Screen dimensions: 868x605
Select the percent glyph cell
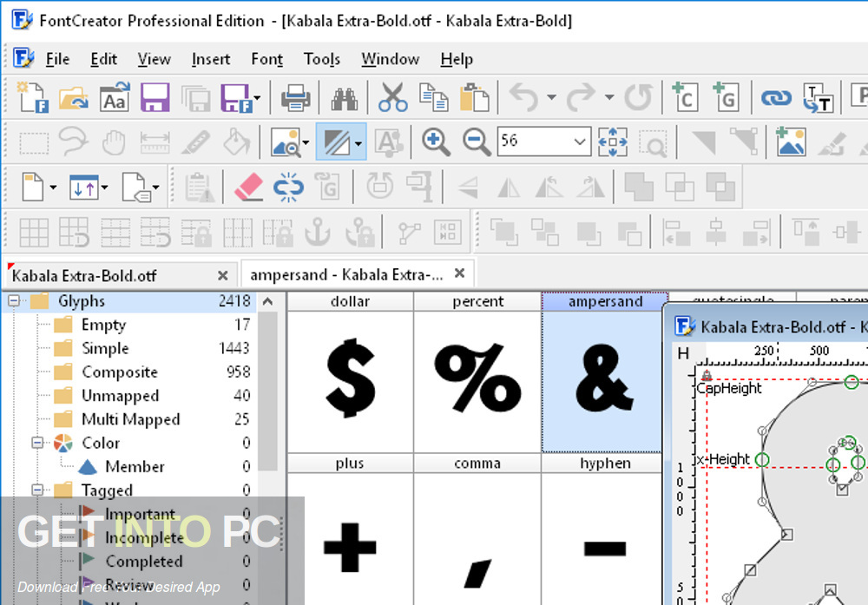coord(477,373)
